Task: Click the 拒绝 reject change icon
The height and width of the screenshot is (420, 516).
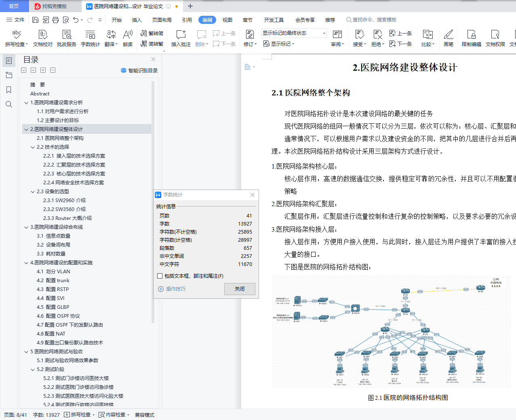Action: [x=377, y=35]
